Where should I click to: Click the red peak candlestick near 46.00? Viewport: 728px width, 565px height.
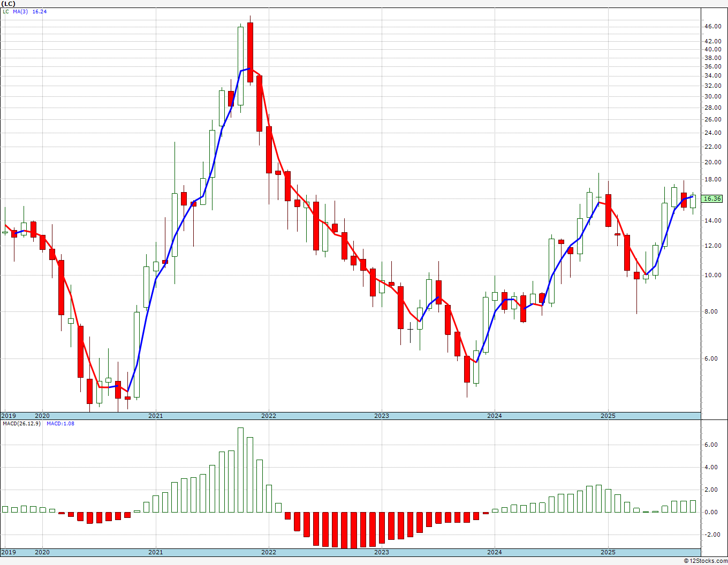(250, 52)
